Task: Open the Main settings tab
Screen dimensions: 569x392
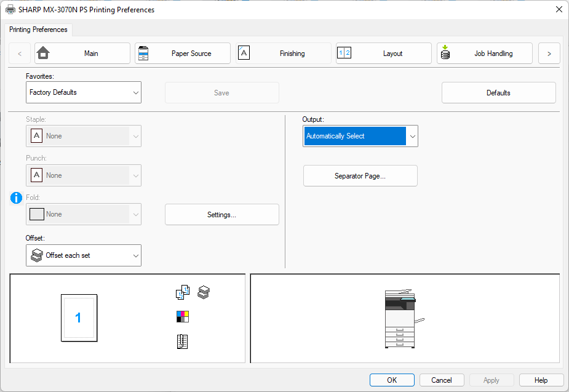Action: (82, 54)
